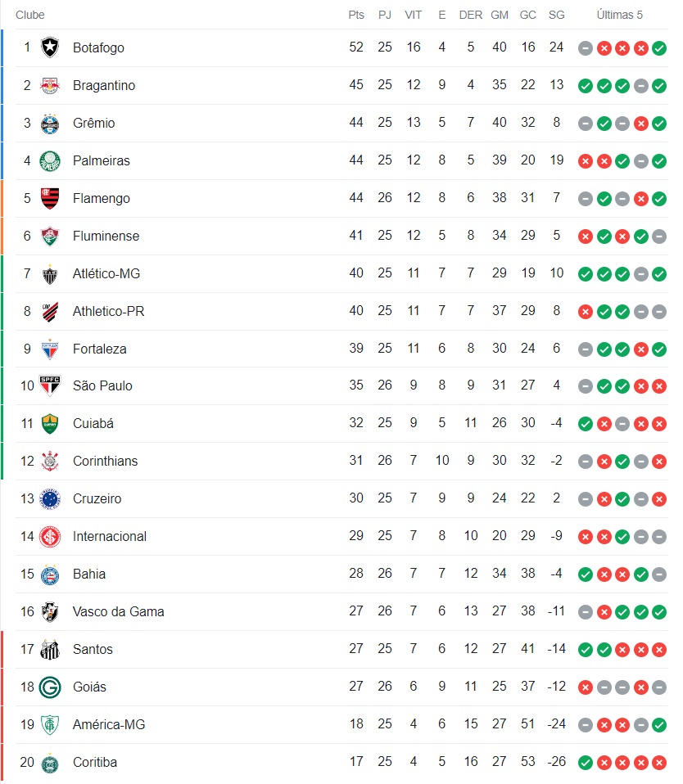Click the Clube column header
The image size is (683, 784).
coord(30,15)
